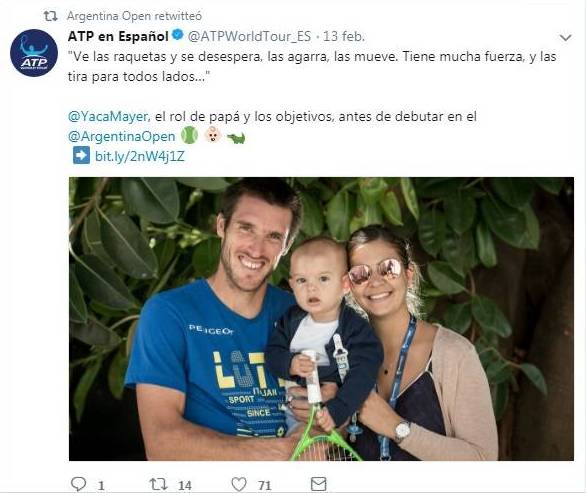Open the ATP en Español profile name
The width and height of the screenshot is (586, 493).
[x=118, y=36]
